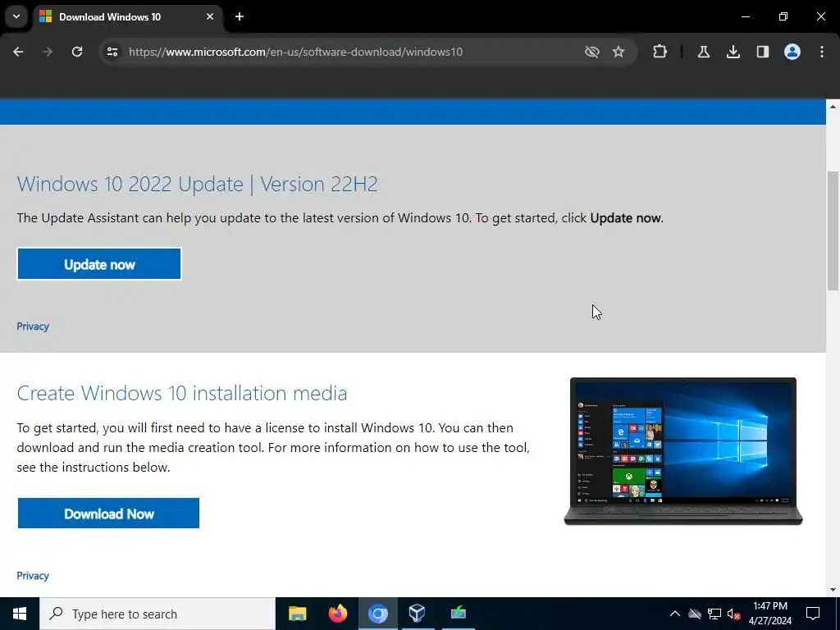The image size is (840, 630).
Task: Open a new browser tab
Action: click(x=240, y=16)
